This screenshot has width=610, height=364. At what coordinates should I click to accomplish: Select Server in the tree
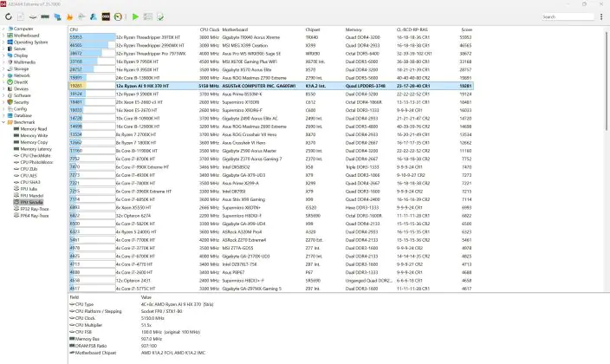point(19,49)
